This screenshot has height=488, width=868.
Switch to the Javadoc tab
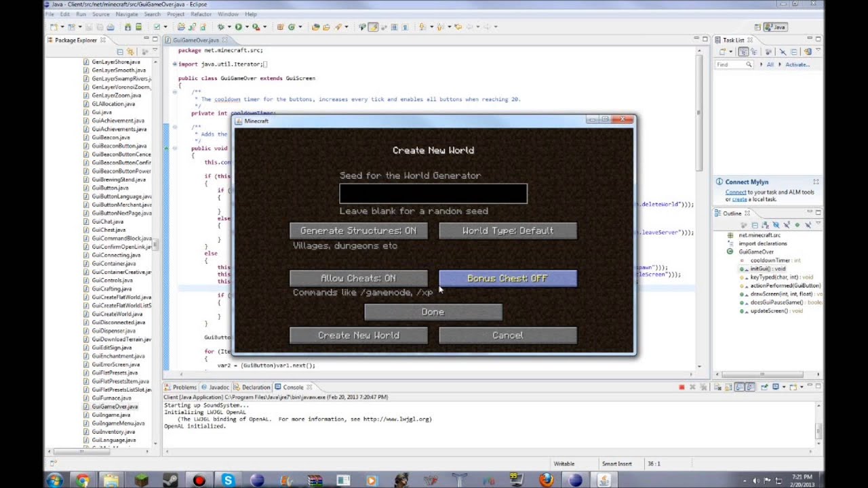tap(215, 387)
